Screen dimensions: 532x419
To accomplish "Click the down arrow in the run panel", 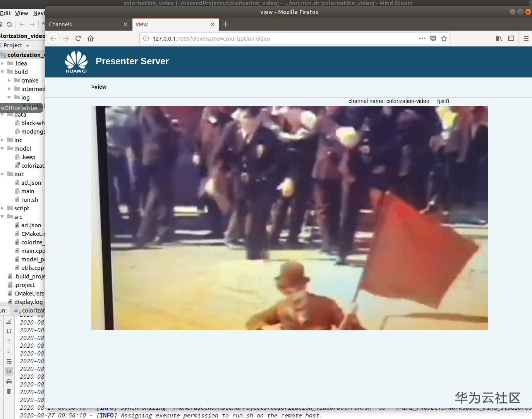I will (9, 351).
